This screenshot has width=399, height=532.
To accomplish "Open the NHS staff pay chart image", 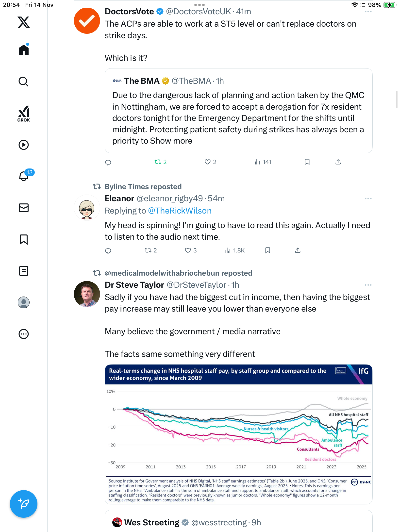I will pos(238,434).
